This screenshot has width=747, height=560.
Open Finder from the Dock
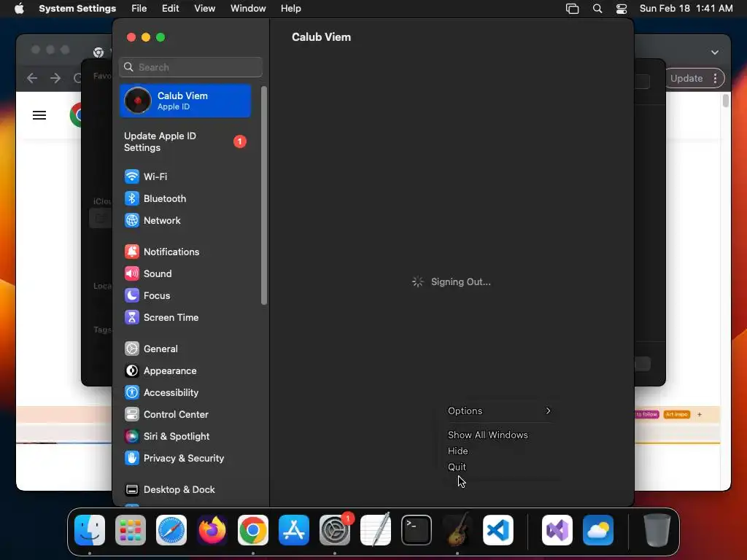tap(90, 530)
